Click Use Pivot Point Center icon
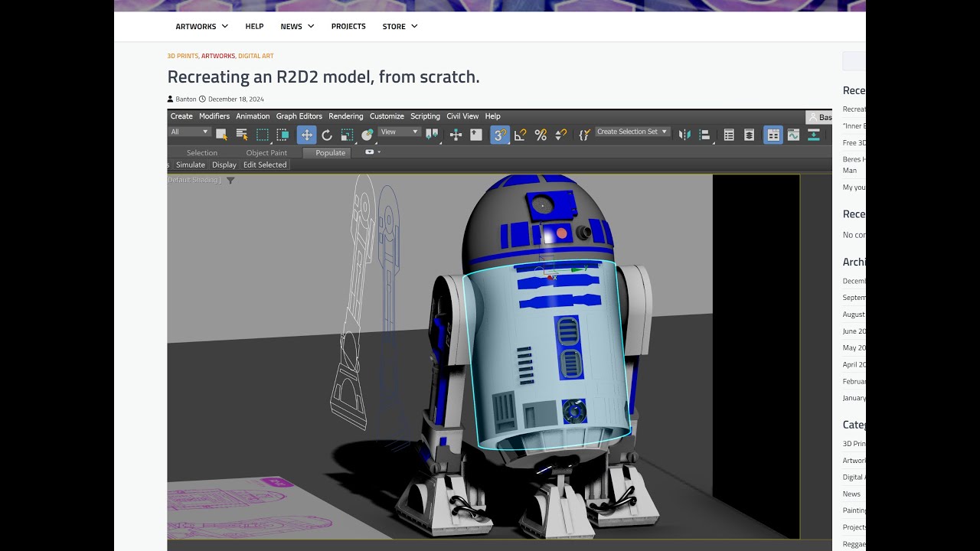This screenshot has height=551, width=980. point(433,135)
